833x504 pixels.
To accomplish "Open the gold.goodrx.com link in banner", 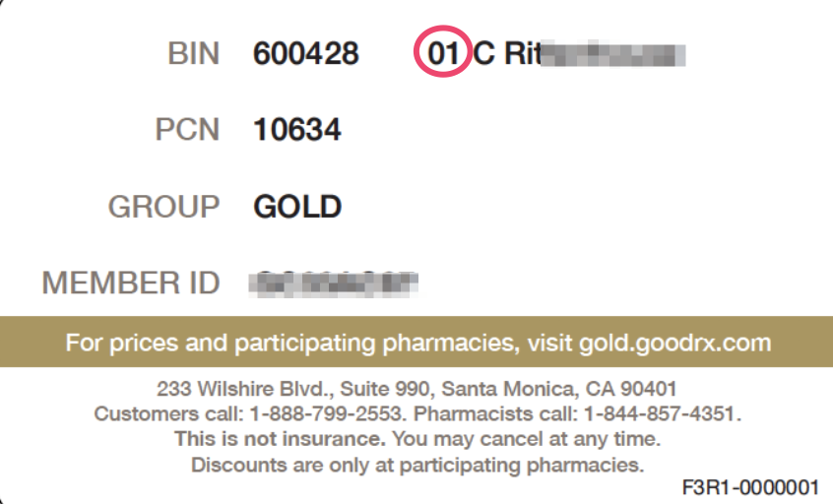I will pos(674,344).
